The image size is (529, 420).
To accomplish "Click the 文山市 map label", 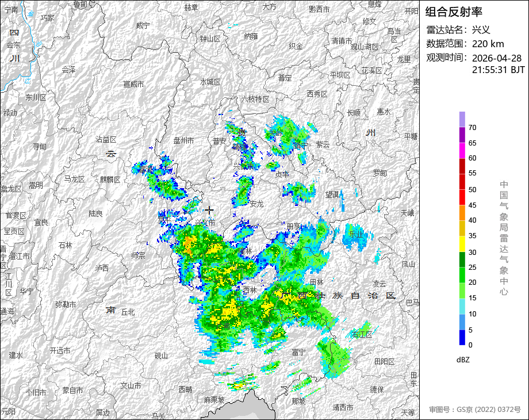I will 131,385.
